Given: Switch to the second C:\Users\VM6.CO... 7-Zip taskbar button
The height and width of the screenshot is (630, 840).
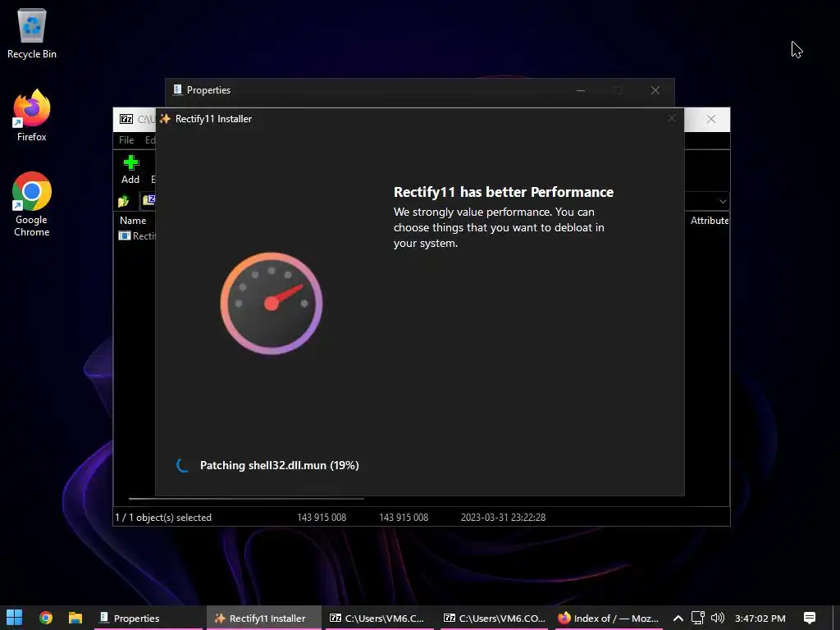Looking at the screenshot, I should [x=494, y=618].
